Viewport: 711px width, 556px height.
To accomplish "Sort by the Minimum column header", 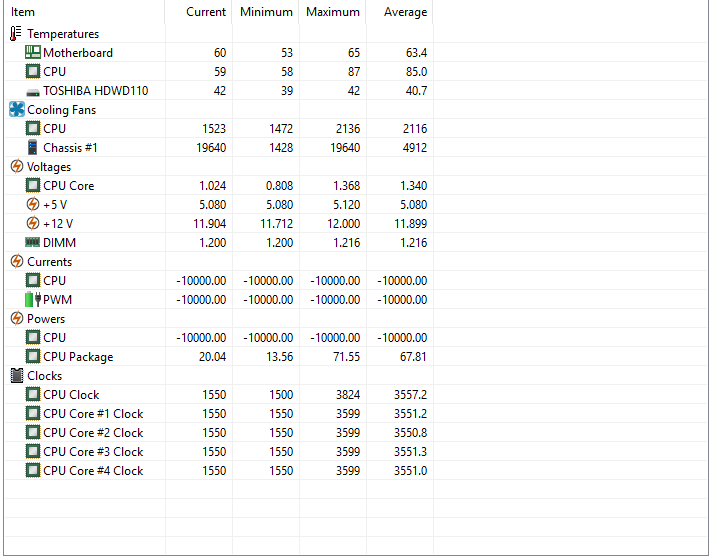I will coord(266,12).
